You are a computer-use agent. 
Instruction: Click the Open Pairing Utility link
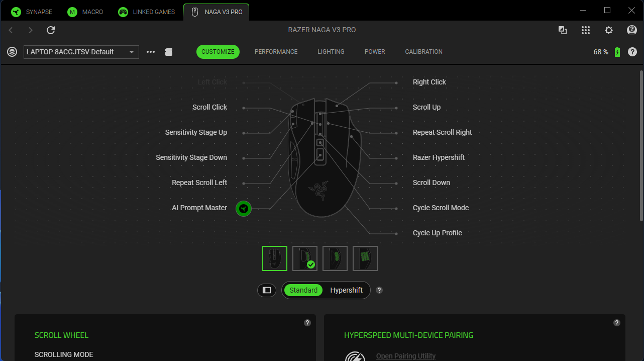(x=406, y=356)
